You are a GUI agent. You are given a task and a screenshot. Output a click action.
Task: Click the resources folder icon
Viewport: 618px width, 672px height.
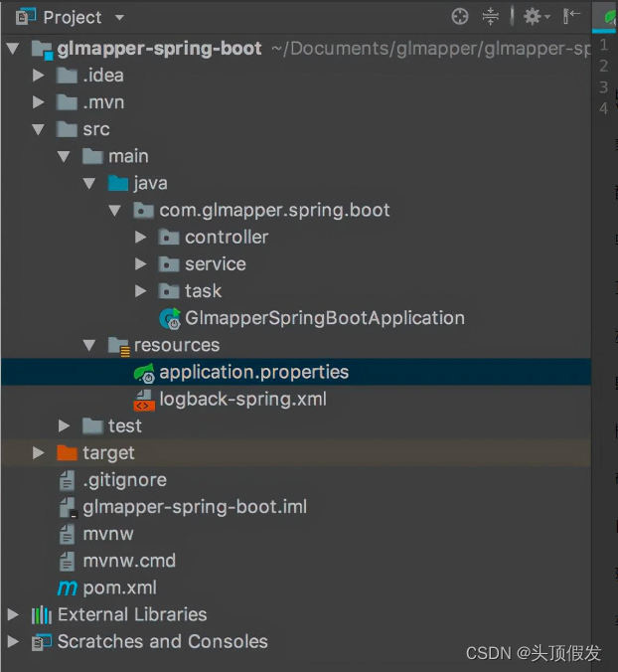pos(119,346)
